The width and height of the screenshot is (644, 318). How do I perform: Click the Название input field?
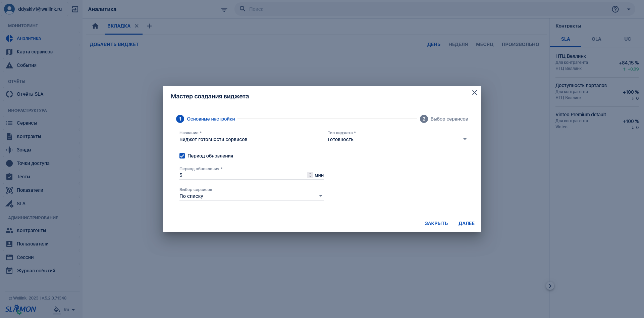tap(249, 139)
